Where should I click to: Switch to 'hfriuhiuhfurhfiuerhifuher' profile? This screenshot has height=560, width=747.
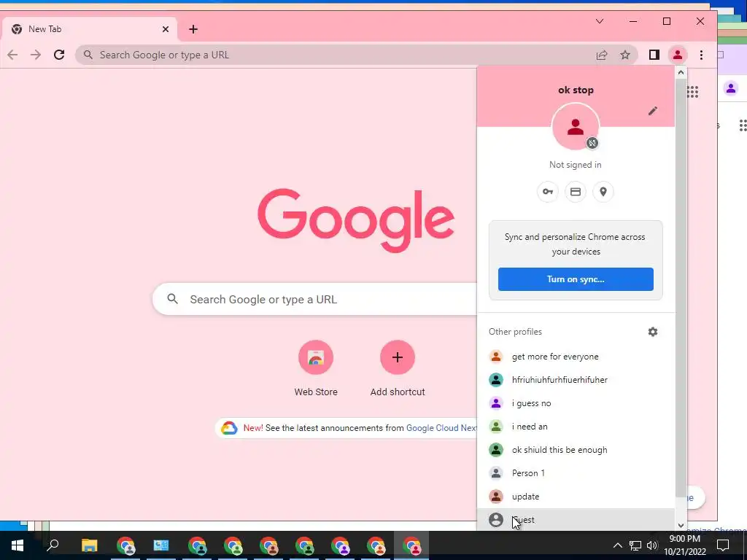click(576, 380)
